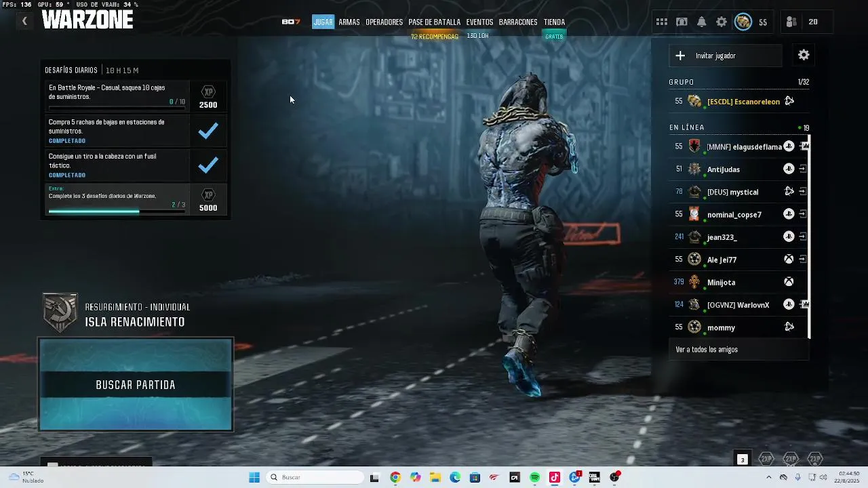The image size is (868, 488).
Task: Open player profile emblem level 55
Action: (743, 22)
